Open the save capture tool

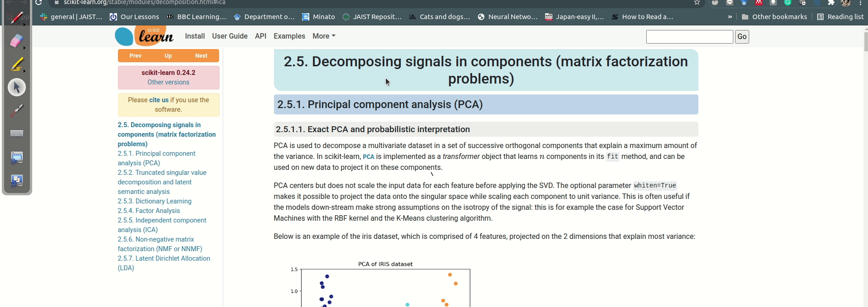(x=17, y=181)
